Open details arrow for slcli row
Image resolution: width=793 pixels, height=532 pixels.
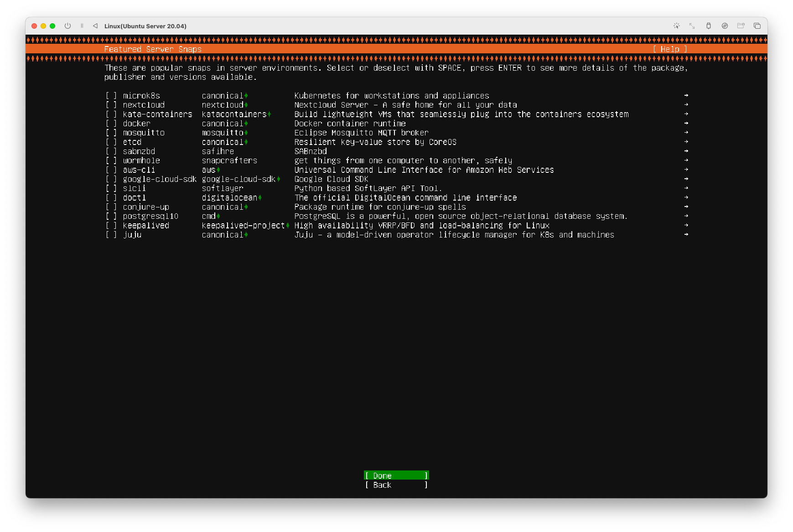(686, 188)
